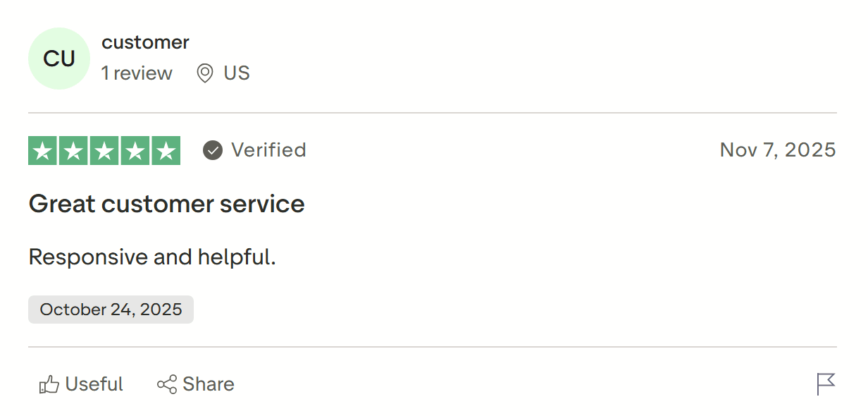View the reviewer's 1 review link
This screenshot has height=416, width=868.
coord(137,73)
